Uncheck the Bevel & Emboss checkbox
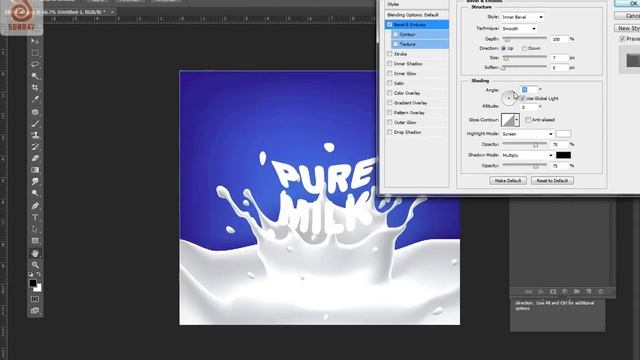Screen dimensions: 640x360 (389, 24)
